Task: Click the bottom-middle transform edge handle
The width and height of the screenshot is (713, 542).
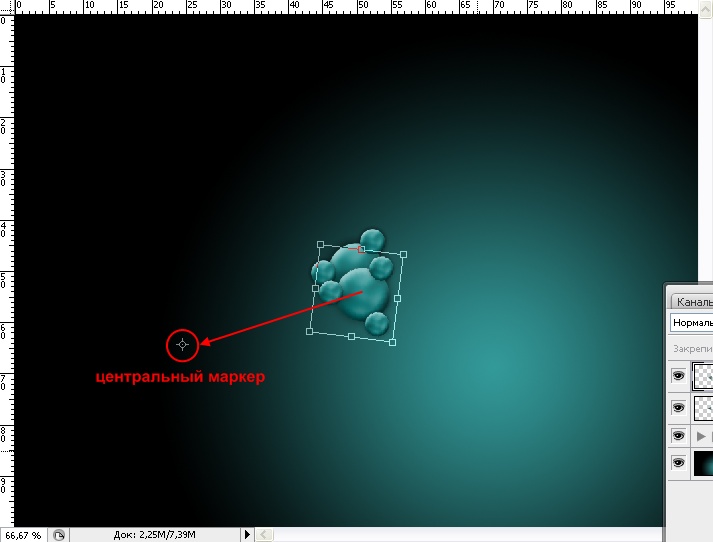Action: [351, 336]
